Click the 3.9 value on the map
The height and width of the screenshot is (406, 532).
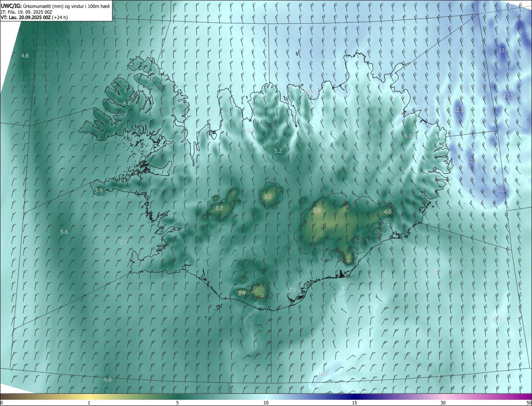tap(99, 191)
